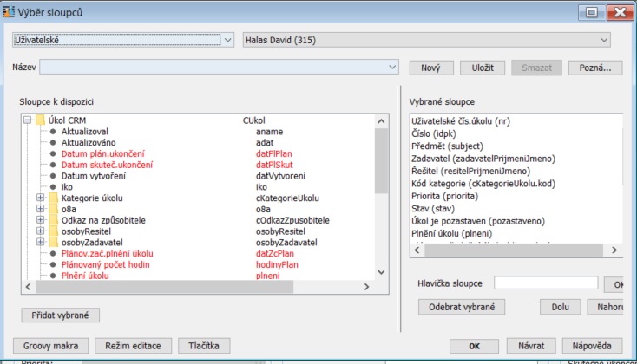The width and height of the screenshot is (637, 364).
Task: Click the window icon in title bar
Action: 8,11
